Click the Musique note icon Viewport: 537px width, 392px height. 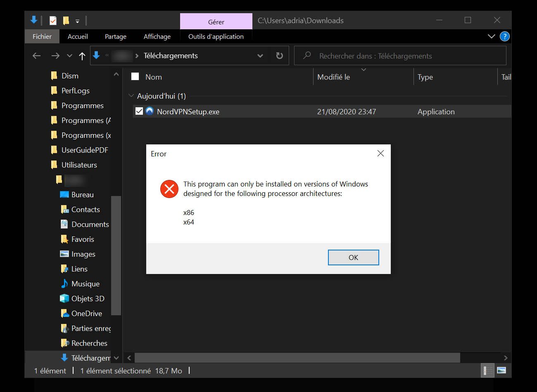tap(64, 283)
